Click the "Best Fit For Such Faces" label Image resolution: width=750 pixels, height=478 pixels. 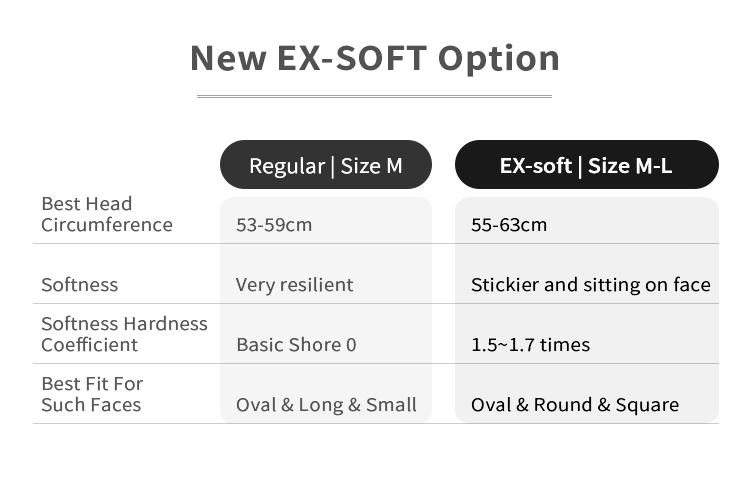(x=92, y=394)
